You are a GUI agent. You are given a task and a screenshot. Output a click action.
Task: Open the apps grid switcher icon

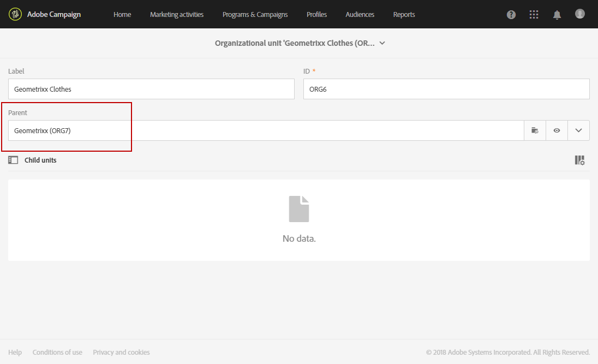tap(534, 15)
